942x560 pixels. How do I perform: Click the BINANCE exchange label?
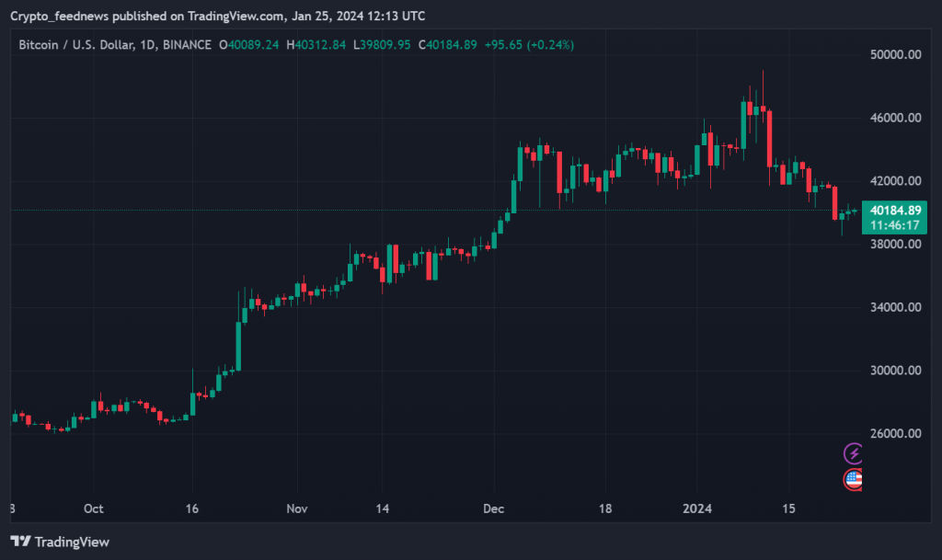coord(188,44)
